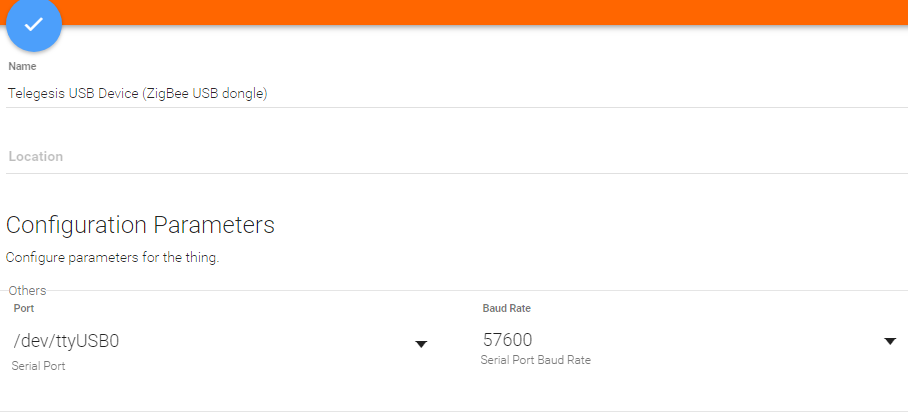
Task: Click "Configure parameters for the thing." text
Action: tap(112, 258)
